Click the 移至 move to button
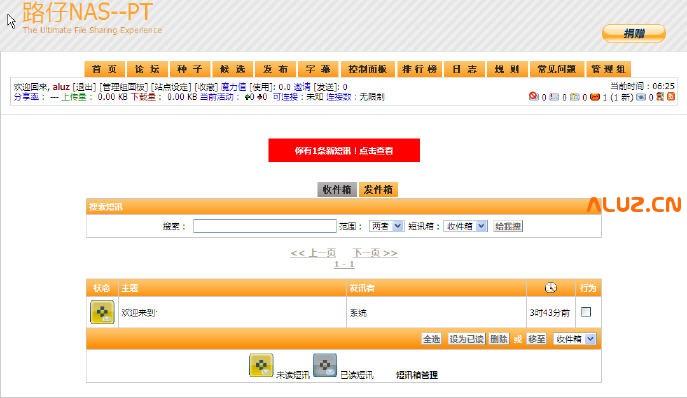 point(537,339)
